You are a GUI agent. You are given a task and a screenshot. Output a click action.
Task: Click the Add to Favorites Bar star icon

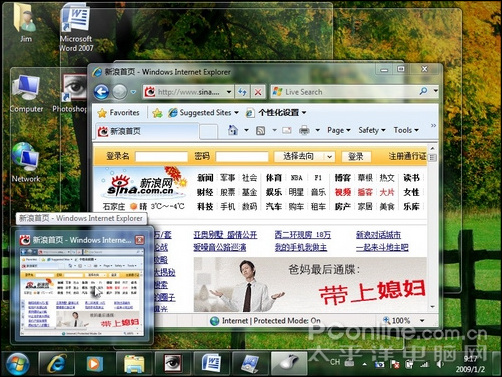pyautogui.click(x=157, y=113)
